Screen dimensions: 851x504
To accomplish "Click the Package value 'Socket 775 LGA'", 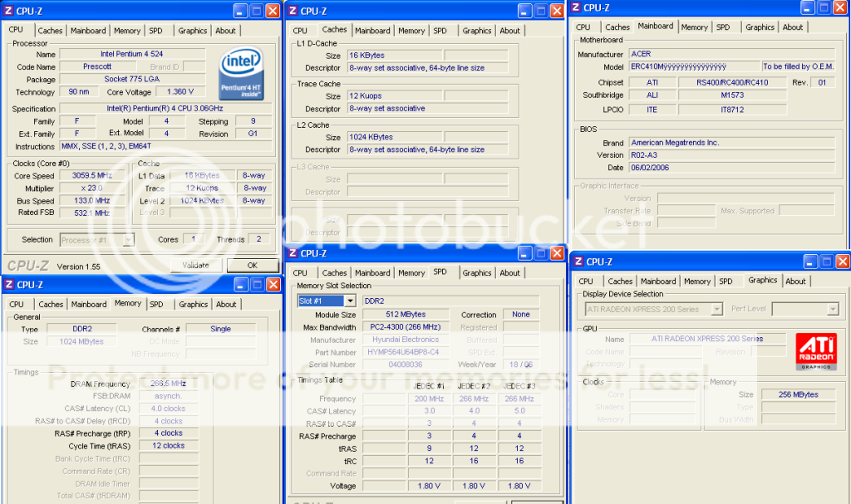I will pos(132,79).
